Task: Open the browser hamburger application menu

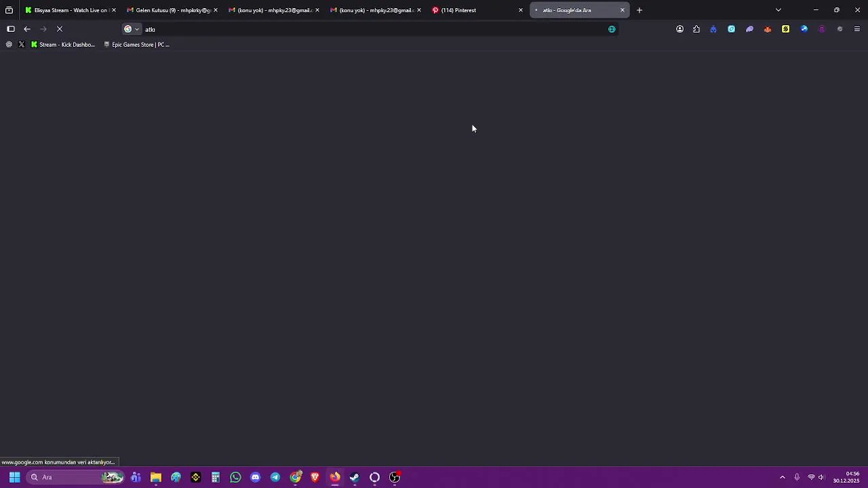Action: click(x=857, y=29)
